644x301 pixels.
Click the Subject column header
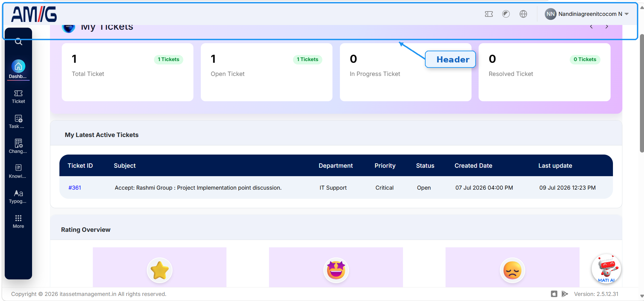pos(125,166)
